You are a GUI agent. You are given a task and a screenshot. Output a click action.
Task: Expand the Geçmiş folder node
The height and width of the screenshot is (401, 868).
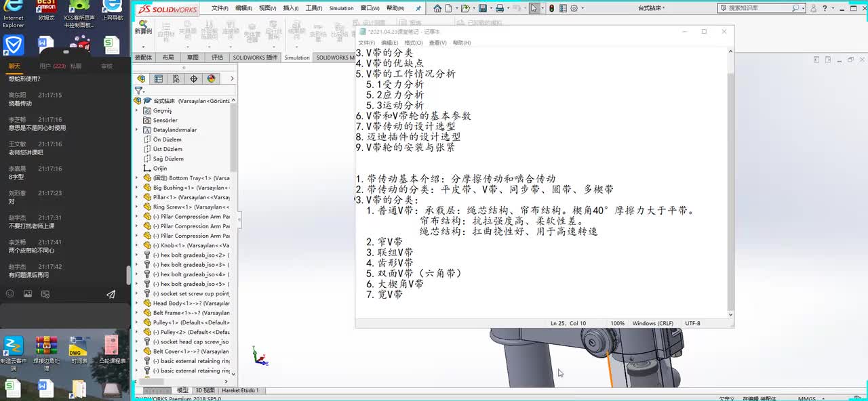137,110
